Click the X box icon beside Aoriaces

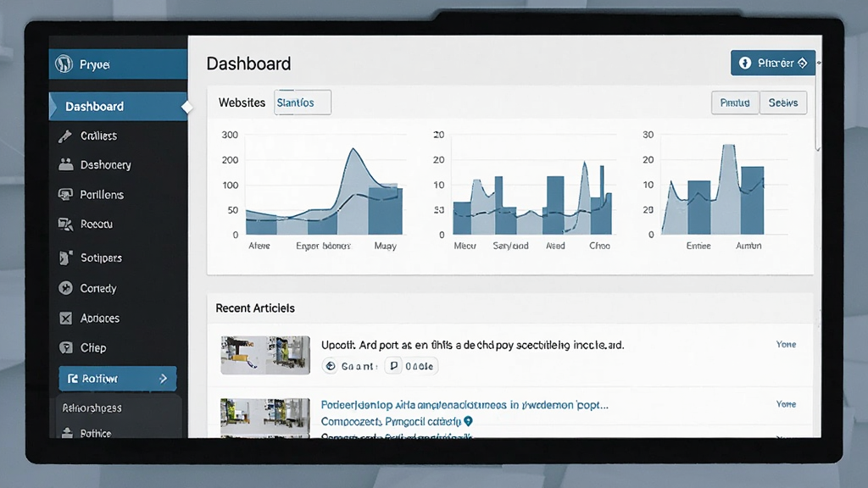tap(66, 319)
